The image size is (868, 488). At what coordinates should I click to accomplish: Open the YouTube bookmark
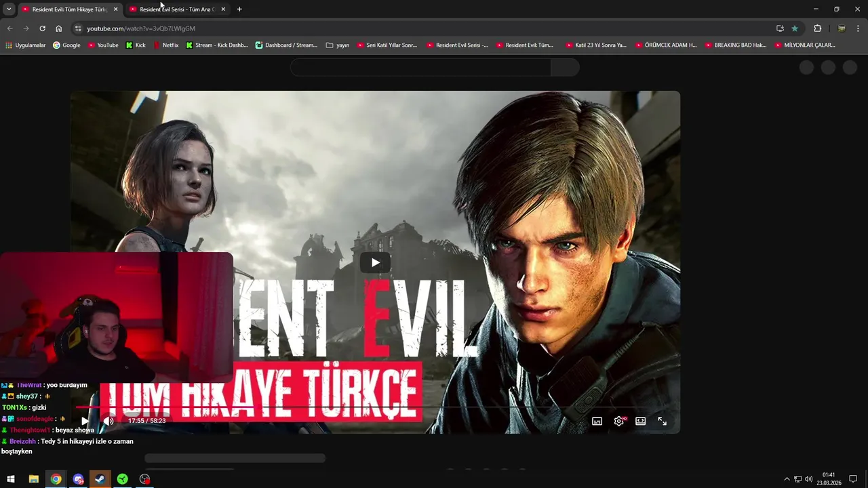click(x=103, y=45)
